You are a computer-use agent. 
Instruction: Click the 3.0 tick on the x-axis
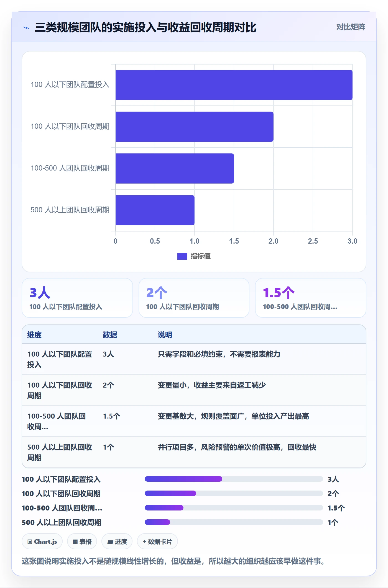(x=353, y=241)
